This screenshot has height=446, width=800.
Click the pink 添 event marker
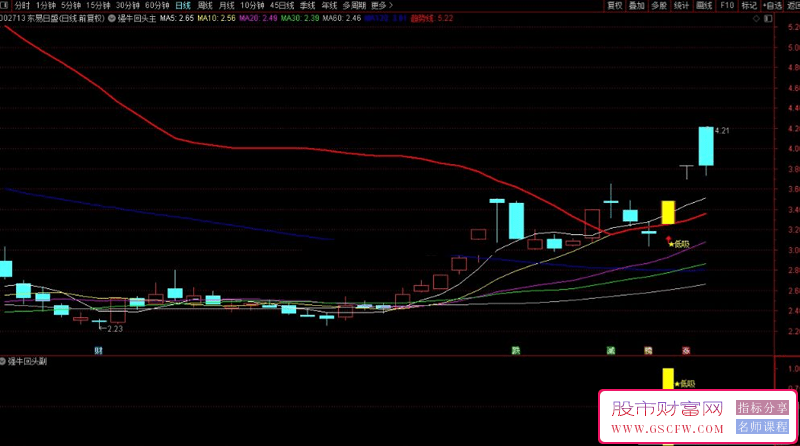686,350
